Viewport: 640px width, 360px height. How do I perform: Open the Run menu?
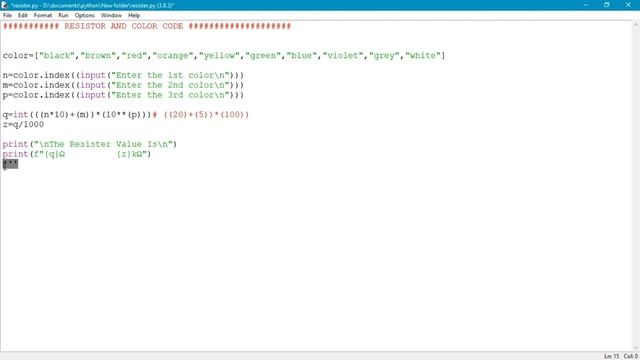pos(63,15)
